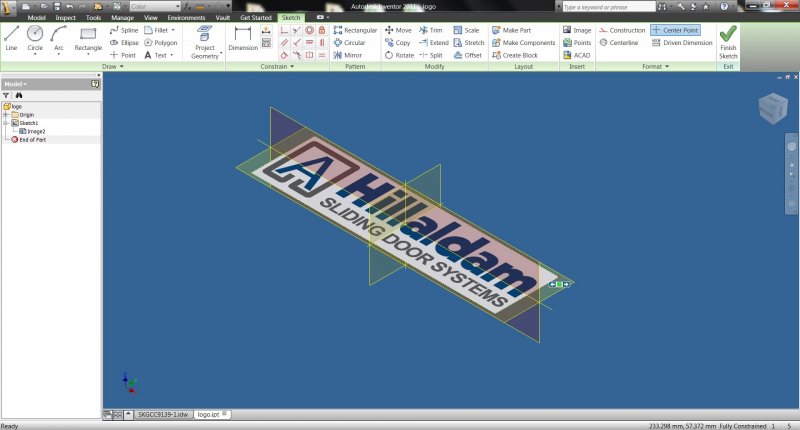The height and width of the screenshot is (430, 800).
Task: Click the ViewCube in the viewport
Action: 773,108
